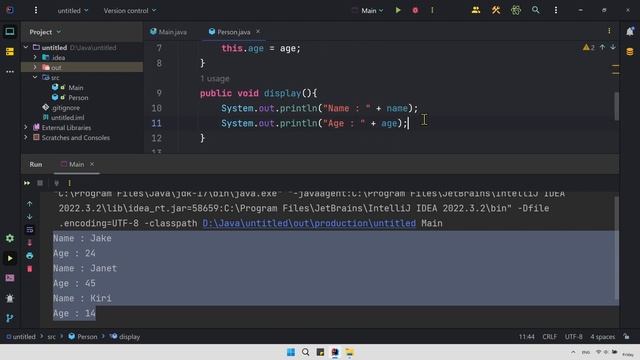This screenshot has width=640, height=360.
Task: Click the 11:44 caret position indicator
Action: click(527, 337)
